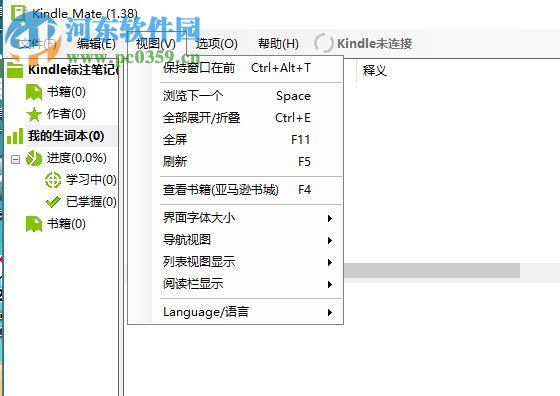
Task: Select 查看书籍(亚马逊书城) menu entry
Action: [x=236, y=190]
